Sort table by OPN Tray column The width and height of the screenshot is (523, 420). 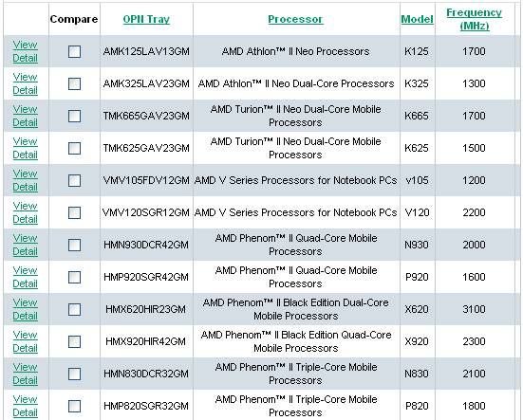click(x=146, y=19)
